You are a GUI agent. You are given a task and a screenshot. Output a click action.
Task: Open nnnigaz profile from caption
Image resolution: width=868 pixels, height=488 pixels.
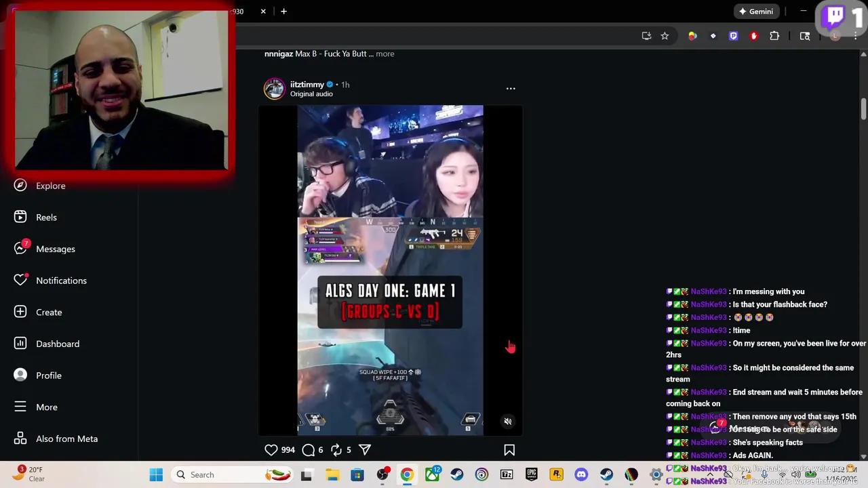(x=279, y=54)
